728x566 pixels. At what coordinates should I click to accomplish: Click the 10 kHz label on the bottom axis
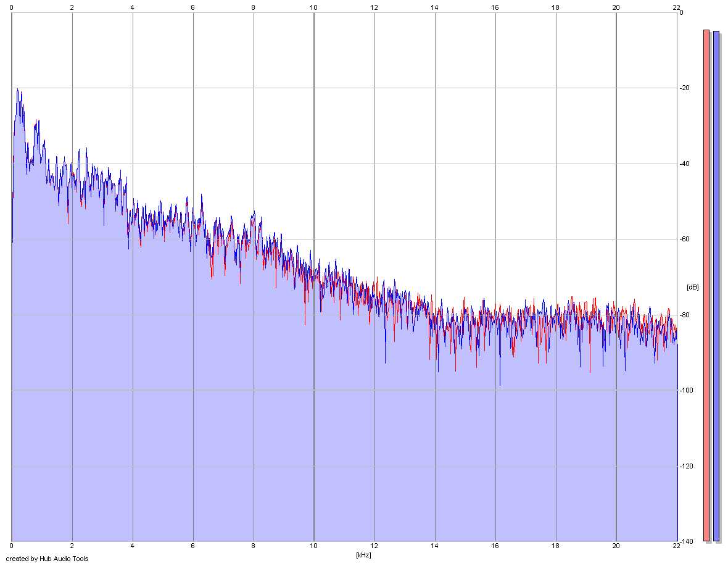click(313, 546)
